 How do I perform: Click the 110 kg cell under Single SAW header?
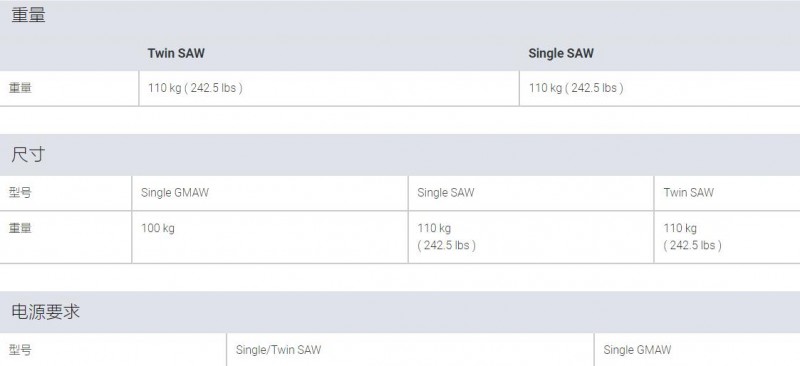pyautogui.click(x=660, y=88)
